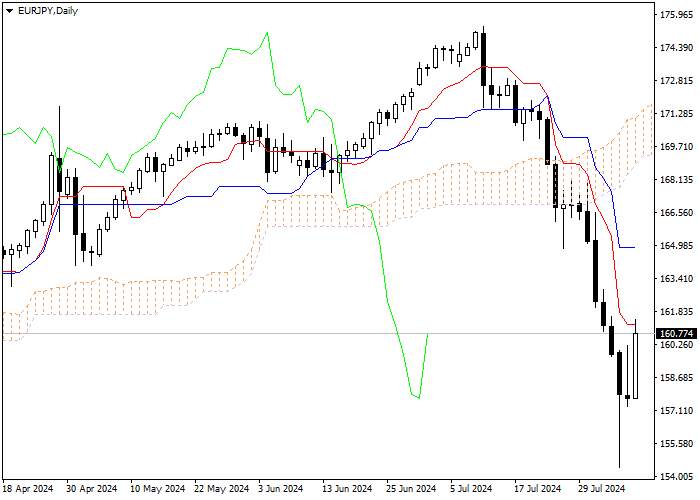Click the 29 Jul 2024 date label

(602, 489)
